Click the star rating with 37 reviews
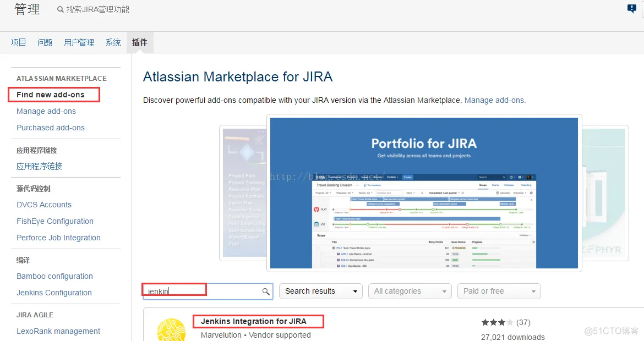The height and width of the screenshot is (341, 644). coord(506,322)
